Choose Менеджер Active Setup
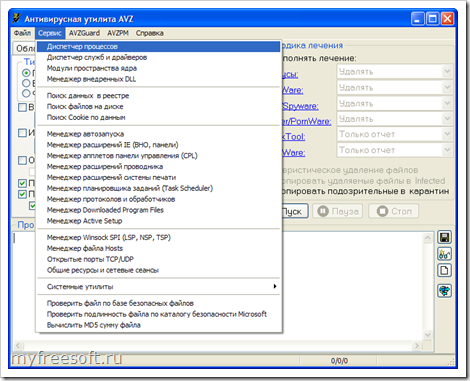This screenshot has width=470, height=381. [158, 221]
